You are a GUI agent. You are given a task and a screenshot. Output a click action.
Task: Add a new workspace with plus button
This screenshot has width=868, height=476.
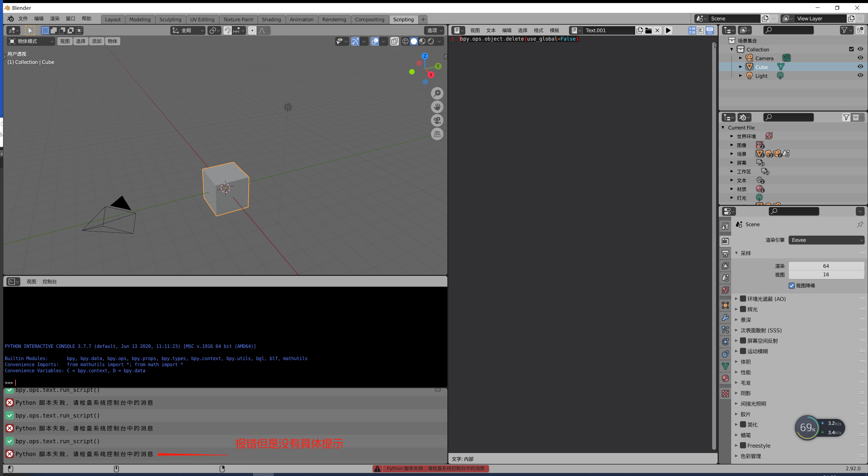(x=423, y=20)
